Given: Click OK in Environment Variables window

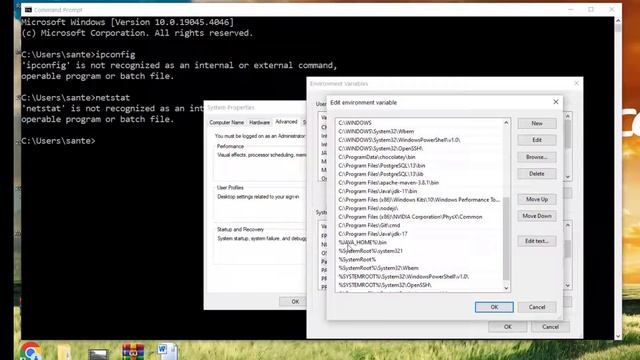Looking at the screenshot, I should pos(507,327).
